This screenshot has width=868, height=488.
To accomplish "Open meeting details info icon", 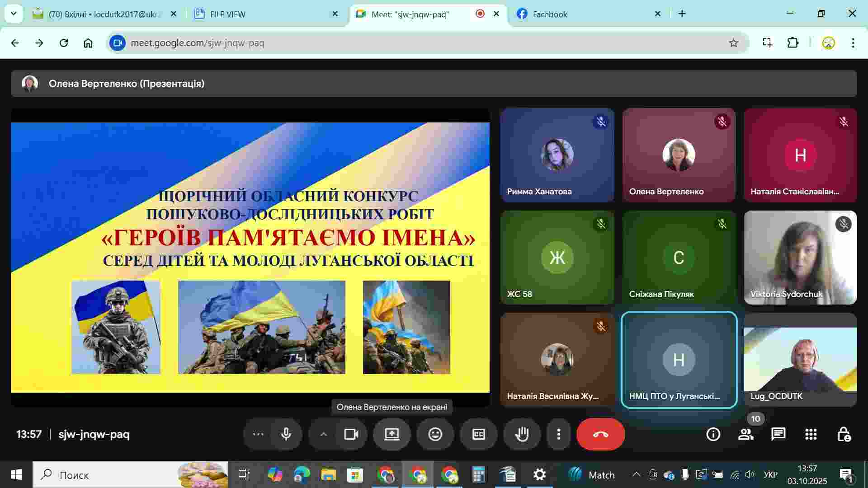I will click(x=713, y=434).
